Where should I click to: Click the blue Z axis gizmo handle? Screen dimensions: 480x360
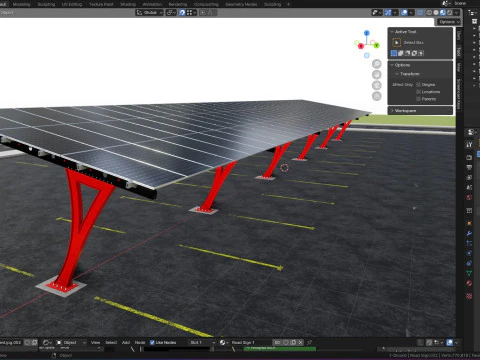(367, 33)
